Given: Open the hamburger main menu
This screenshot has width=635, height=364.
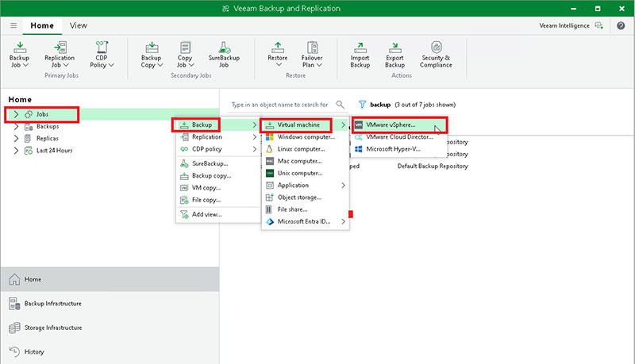Looking at the screenshot, I should tap(13, 25).
